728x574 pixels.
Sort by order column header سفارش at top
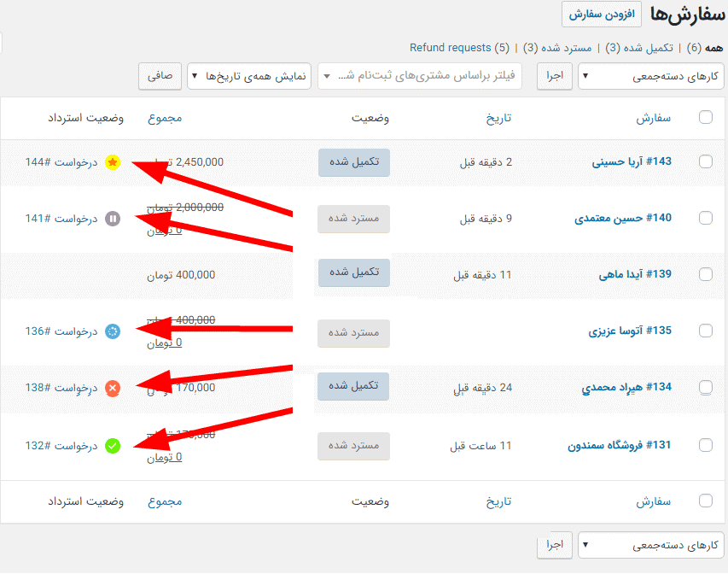pyautogui.click(x=653, y=118)
